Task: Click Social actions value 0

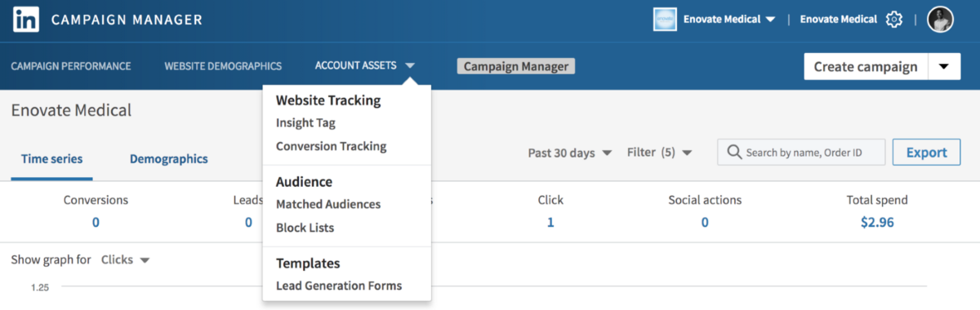Action: click(705, 222)
